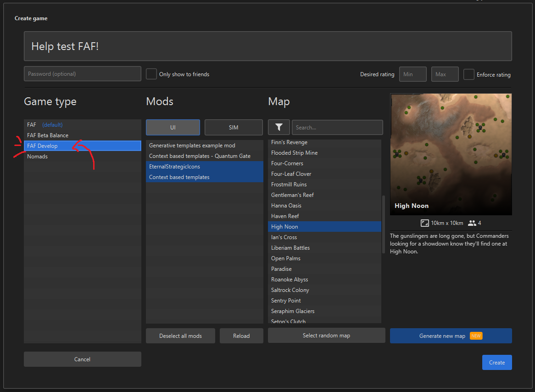The image size is (535, 392).
Task: Select FAF Develop game type
Action: click(83, 146)
